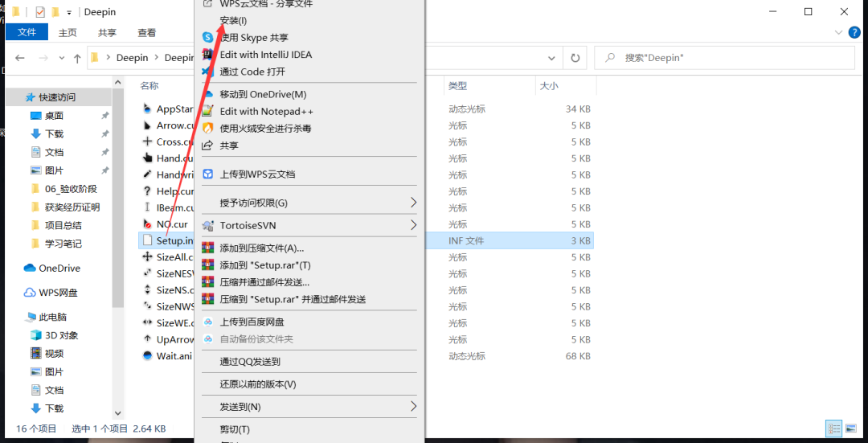Choose 还原以前的版本(V)
This screenshot has height=443, width=868.
click(258, 384)
